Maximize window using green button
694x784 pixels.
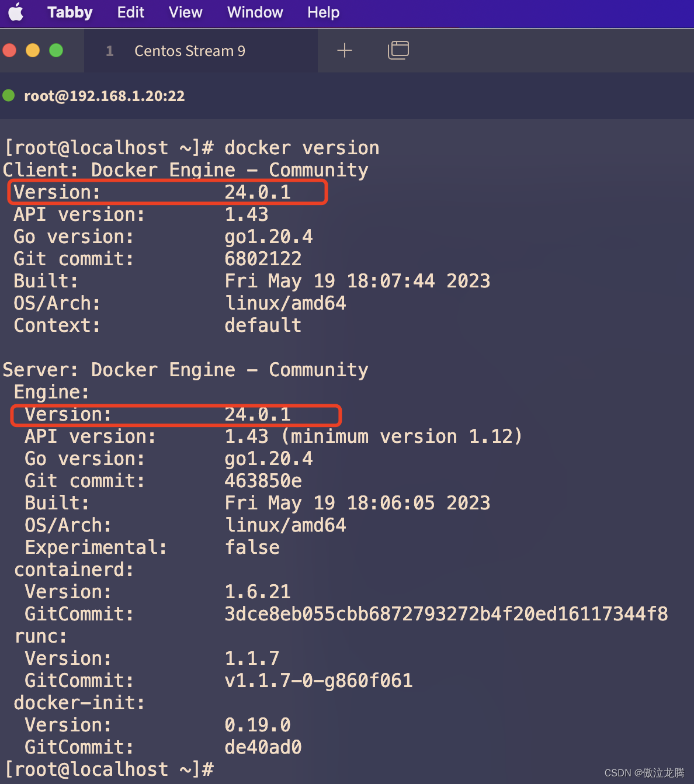[x=56, y=50]
